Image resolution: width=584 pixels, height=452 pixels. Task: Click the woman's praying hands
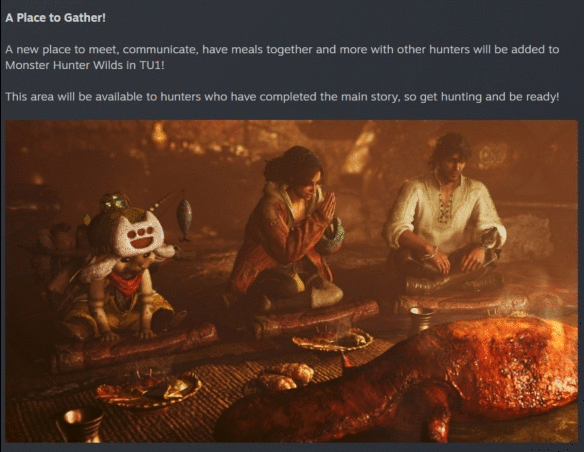click(328, 206)
